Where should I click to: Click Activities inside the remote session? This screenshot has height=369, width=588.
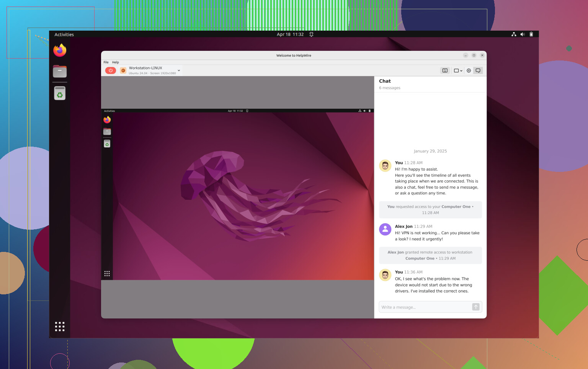click(109, 111)
